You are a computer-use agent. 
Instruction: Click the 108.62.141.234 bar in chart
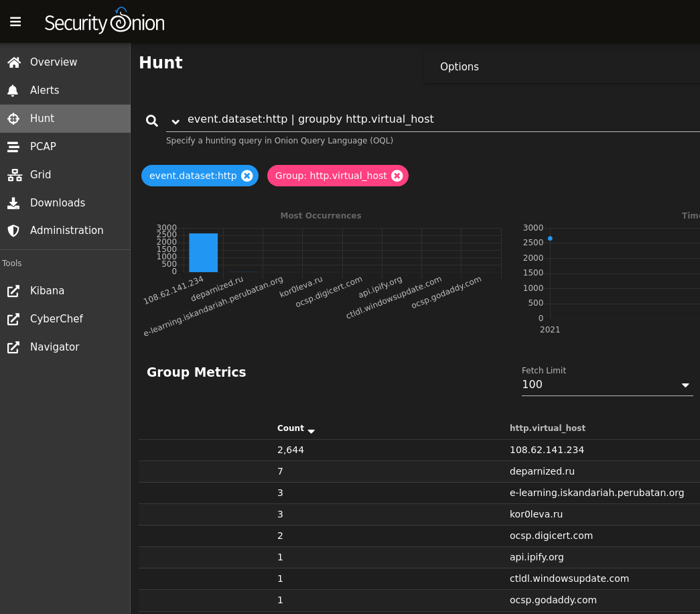coord(203,253)
